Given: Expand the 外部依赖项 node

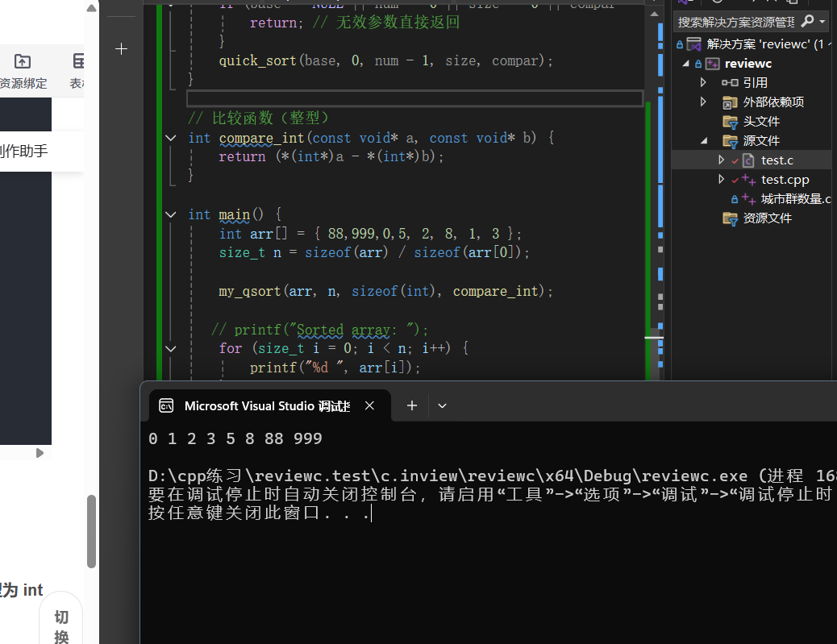Looking at the screenshot, I should pyautogui.click(x=703, y=102).
